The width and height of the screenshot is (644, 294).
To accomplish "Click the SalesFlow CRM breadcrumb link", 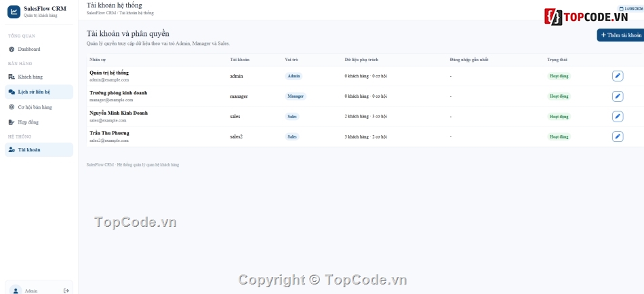I will (x=101, y=13).
